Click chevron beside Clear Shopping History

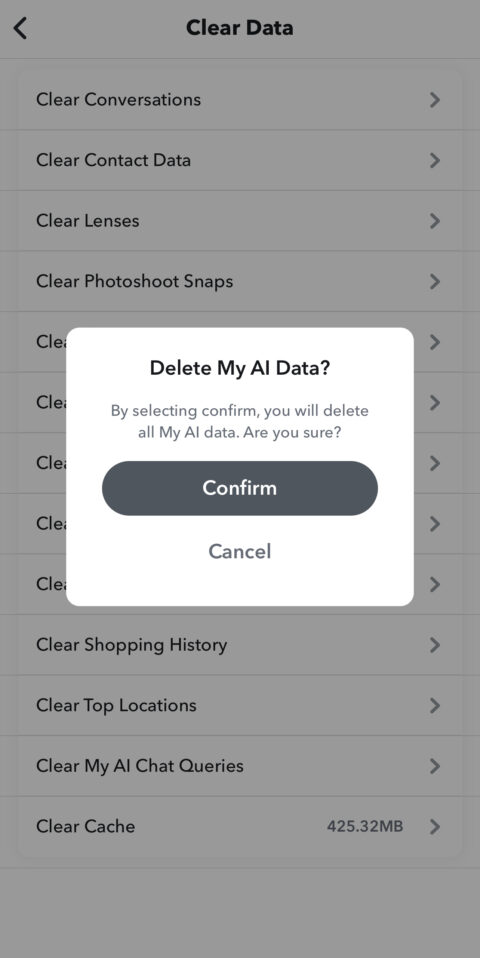click(x=435, y=645)
